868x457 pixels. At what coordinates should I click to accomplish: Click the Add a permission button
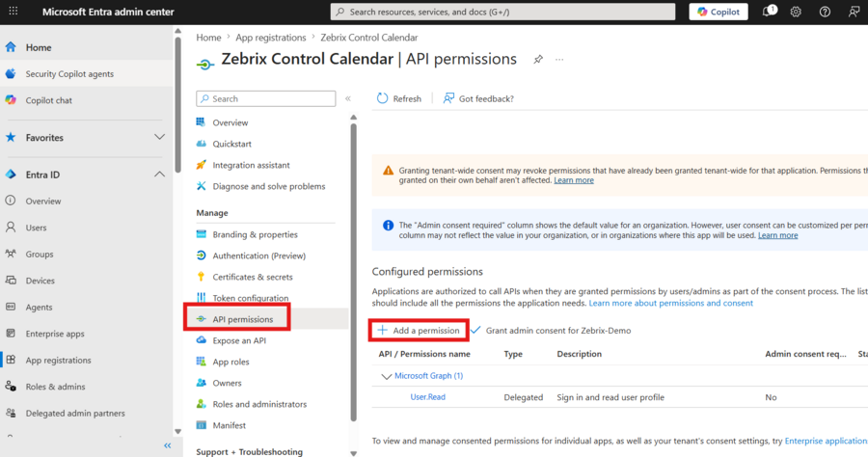click(419, 331)
